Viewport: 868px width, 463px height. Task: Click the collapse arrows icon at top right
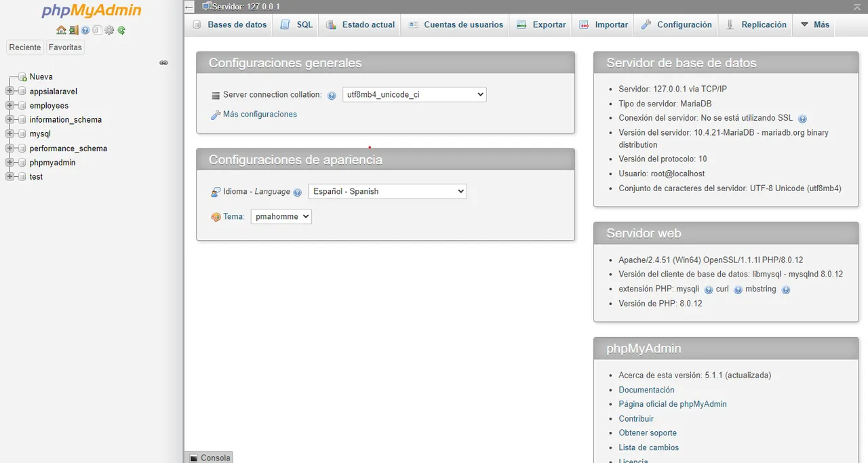(858, 7)
